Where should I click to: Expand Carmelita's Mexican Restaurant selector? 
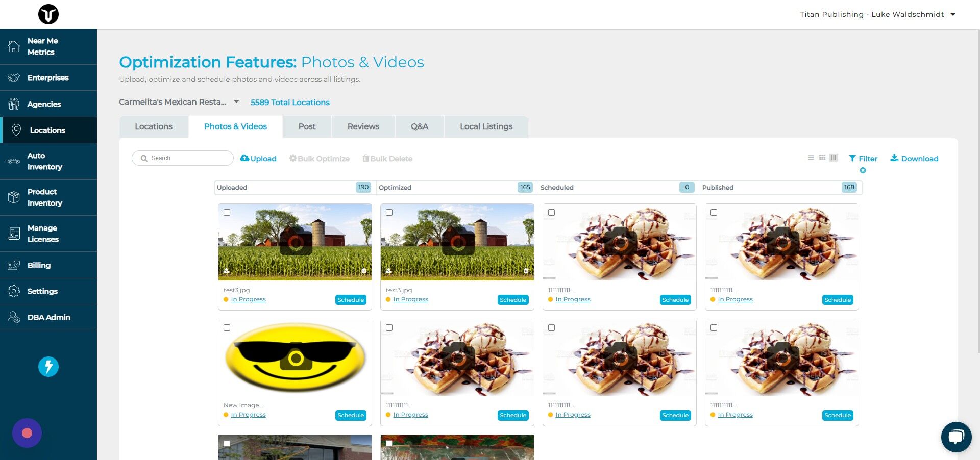[x=179, y=102]
